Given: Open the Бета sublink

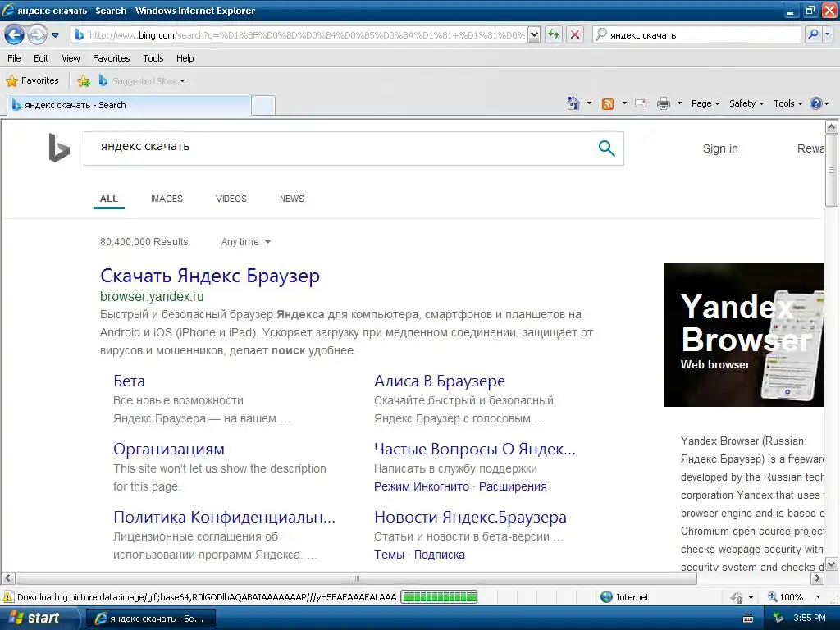Looking at the screenshot, I should point(129,381).
